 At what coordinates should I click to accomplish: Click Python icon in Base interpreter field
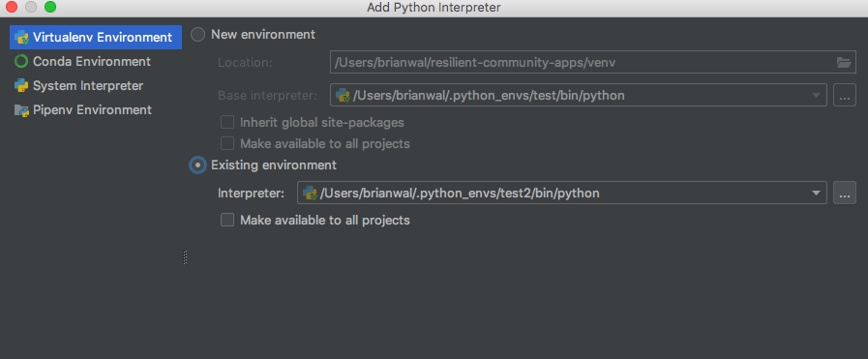344,95
